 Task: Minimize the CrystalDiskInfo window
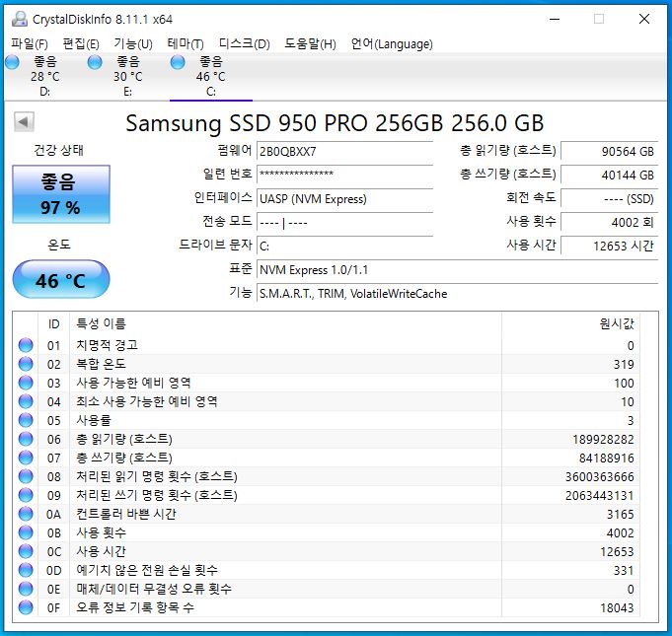pos(555,20)
